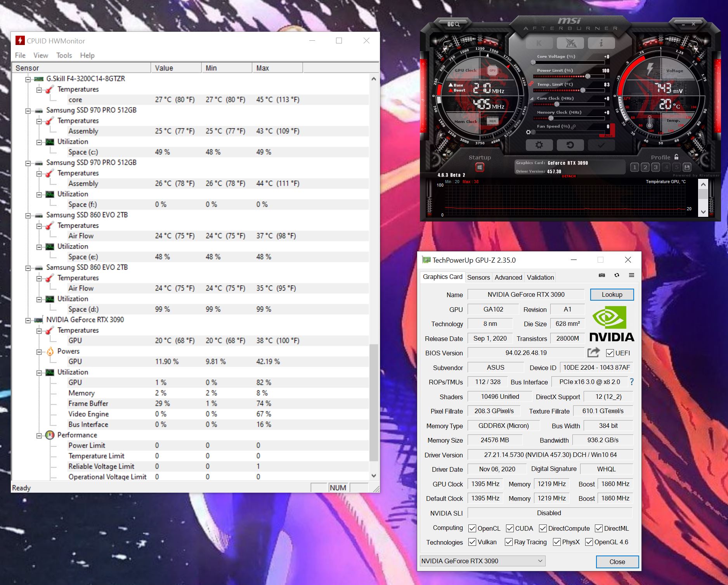Viewport: 728px width, 585px height.
Task: Click the GPU-Z title bar app icon
Action: tap(426, 260)
